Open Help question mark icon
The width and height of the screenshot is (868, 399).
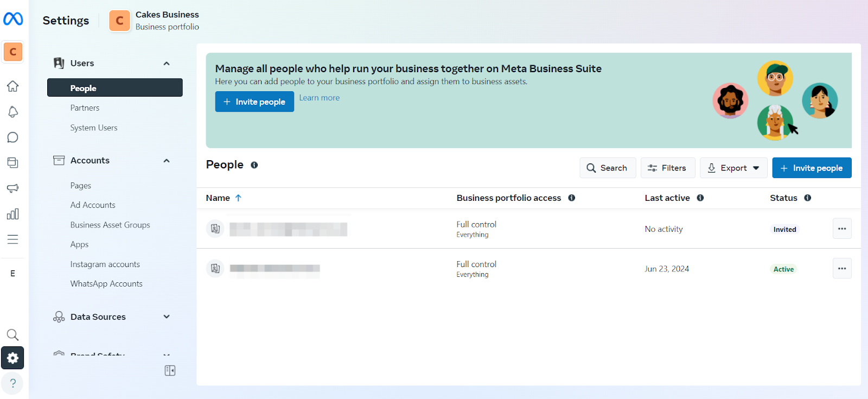click(x=13, y=383)
